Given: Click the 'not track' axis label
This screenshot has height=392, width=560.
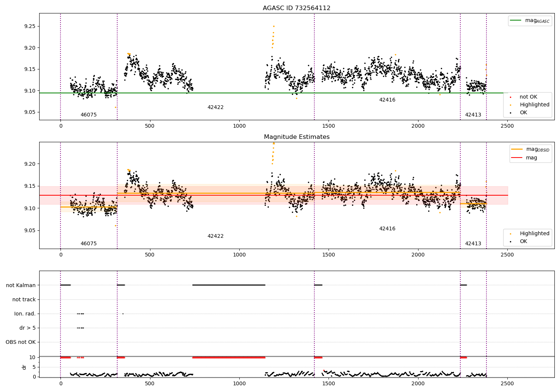Looking at the screenshot, I should click(x=24, y=300).
